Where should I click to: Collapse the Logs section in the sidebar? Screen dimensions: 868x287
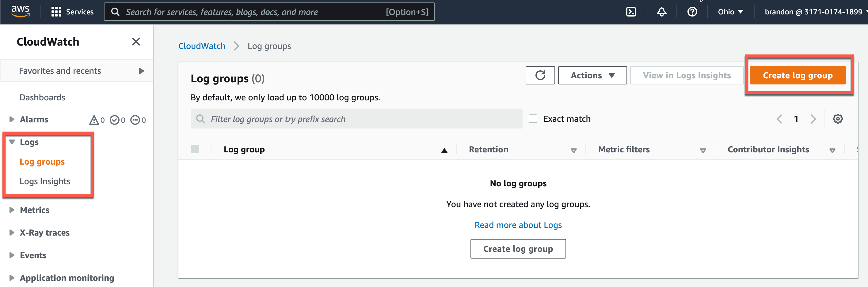point(12,142)
